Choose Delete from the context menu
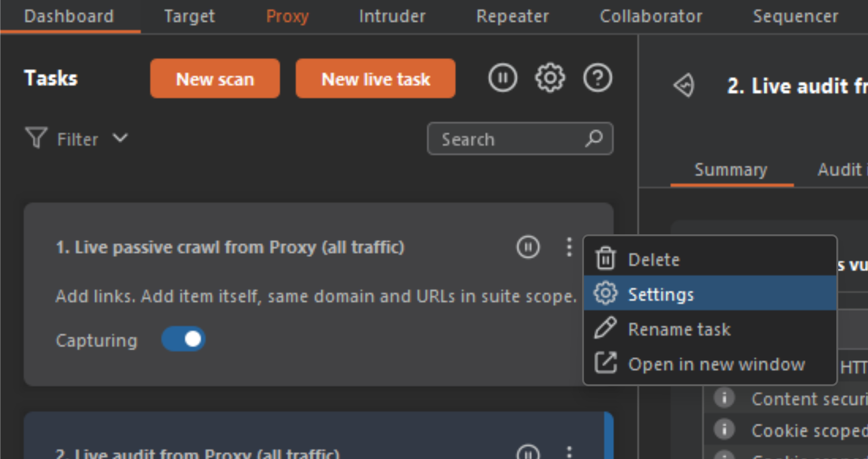The height and width of the screenshot is (459, 868). pos(710,259)
